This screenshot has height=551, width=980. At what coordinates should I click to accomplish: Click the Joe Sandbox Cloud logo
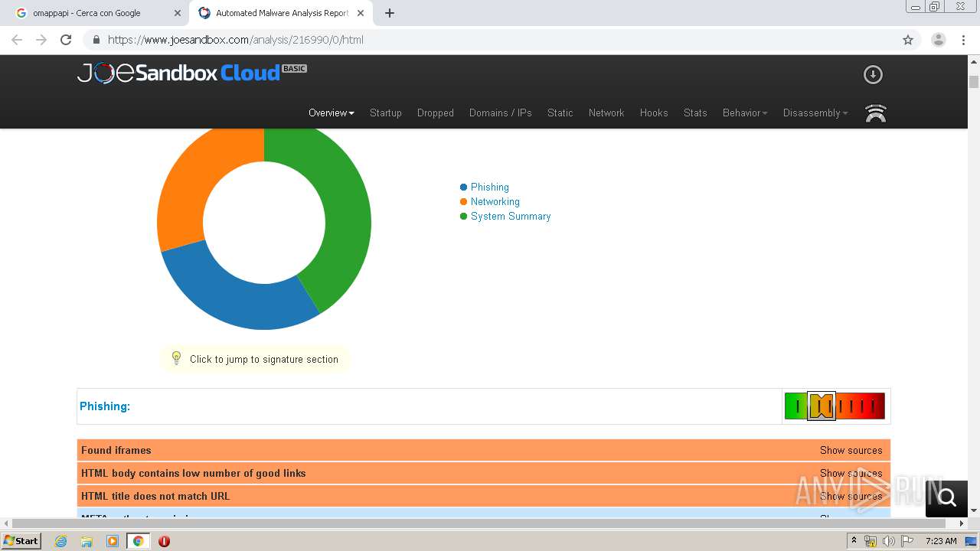(x=192, y=73)
